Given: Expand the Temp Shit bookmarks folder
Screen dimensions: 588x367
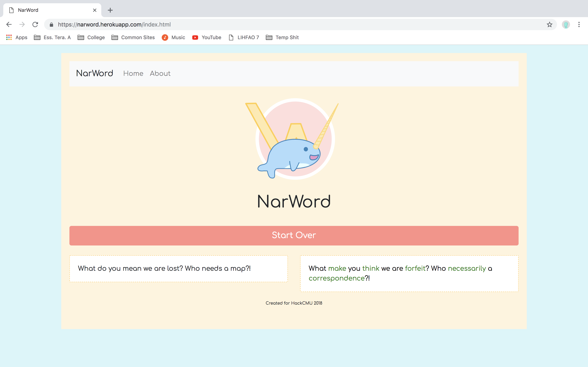Looking at the screenshot, I should click(282, 37).
